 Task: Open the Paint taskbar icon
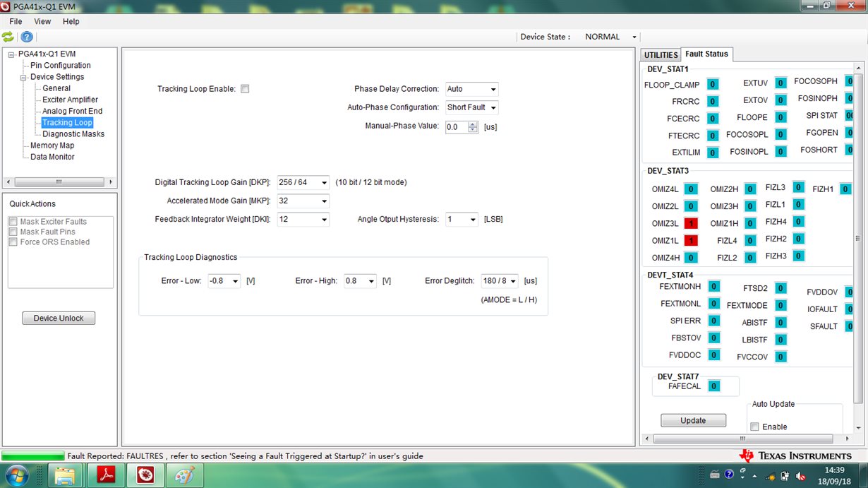[185, 476]
